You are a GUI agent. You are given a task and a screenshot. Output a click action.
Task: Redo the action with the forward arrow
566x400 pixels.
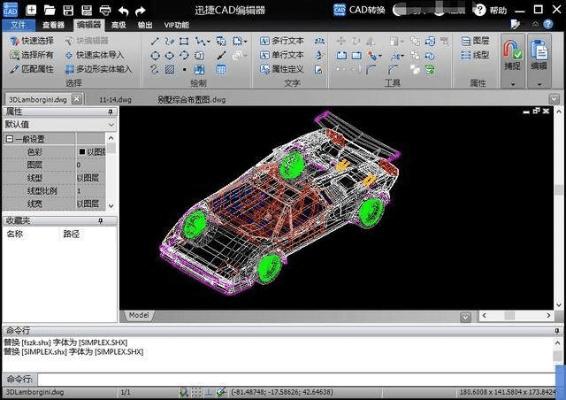pyautogui.click(x=140, y=11)
